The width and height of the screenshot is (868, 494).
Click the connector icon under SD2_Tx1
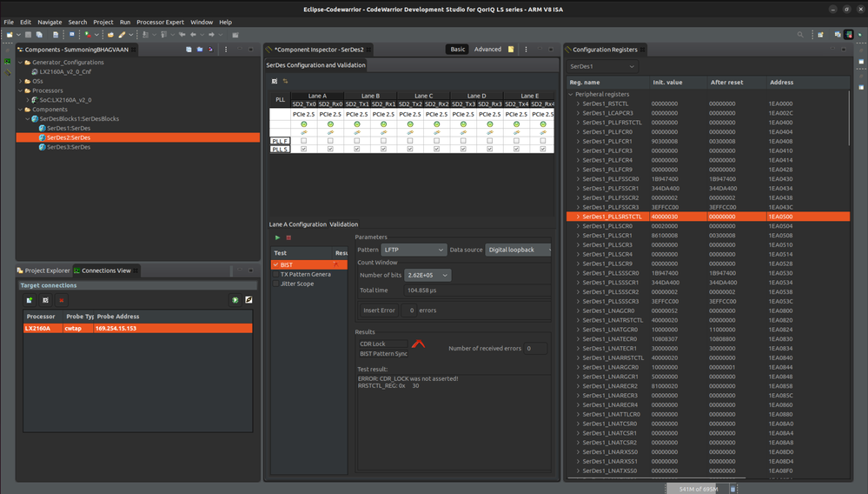point(356,133)
